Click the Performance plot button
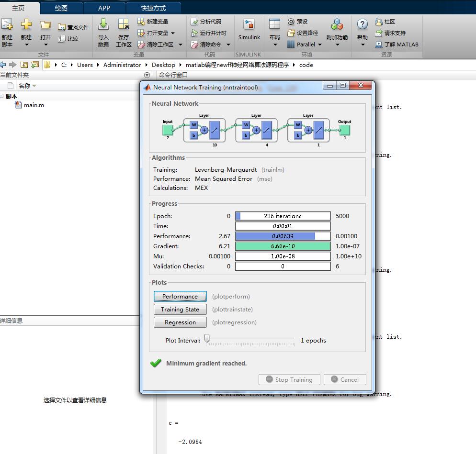This screenshot has height=454, width=476. coord(180,296)
